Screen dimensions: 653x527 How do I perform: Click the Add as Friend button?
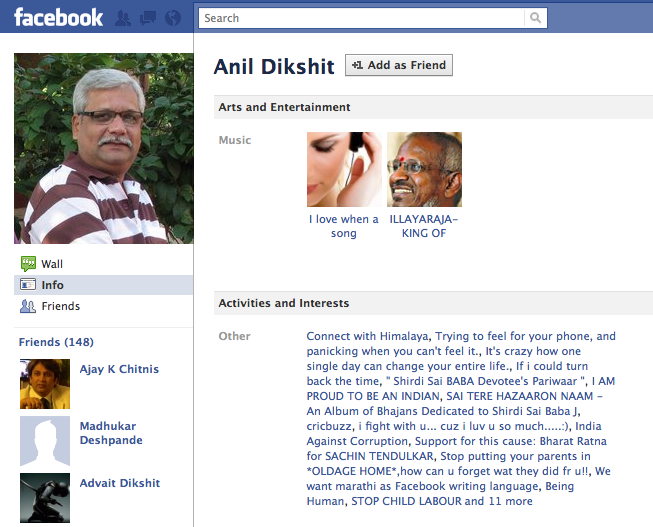pyautogui.click(x=399, y=65)
